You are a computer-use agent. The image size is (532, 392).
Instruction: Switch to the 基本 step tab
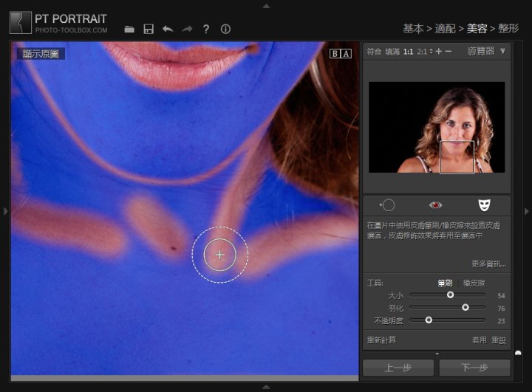pyautogui.click(x=412, y=29)
